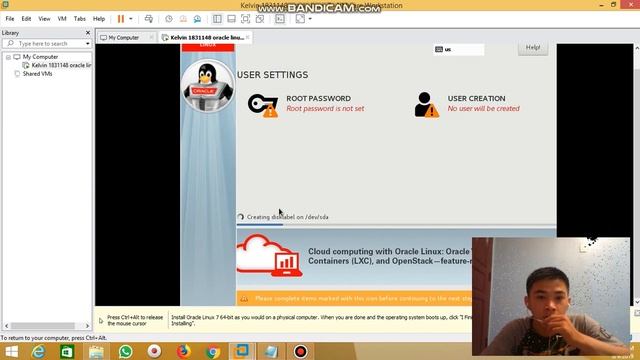Click the orange warning message bar
The height and width of the screenshot is (360, 640).
(x=354, y=298)
